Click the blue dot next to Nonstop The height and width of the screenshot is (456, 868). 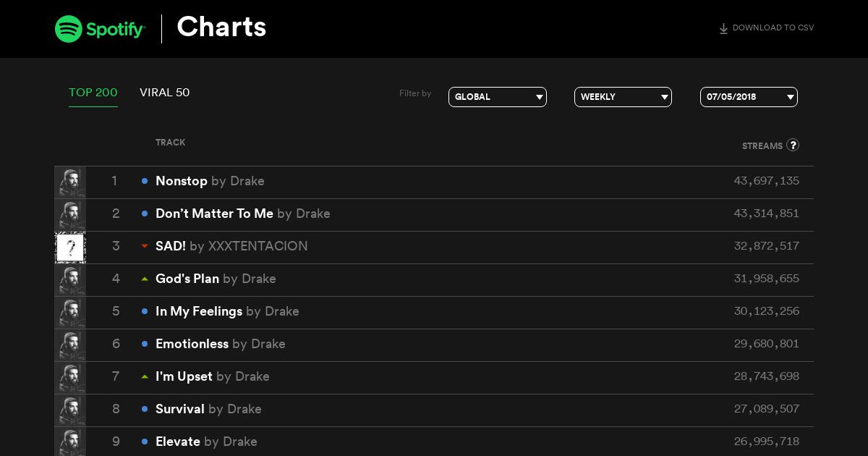(145, 181)
